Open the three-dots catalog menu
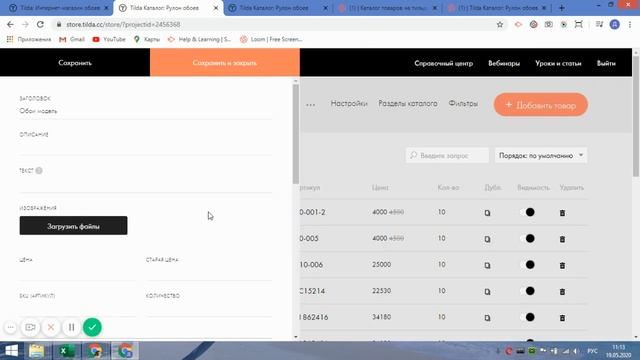The height and width of the screenshot is (360, 640). [x=310, y=105]
